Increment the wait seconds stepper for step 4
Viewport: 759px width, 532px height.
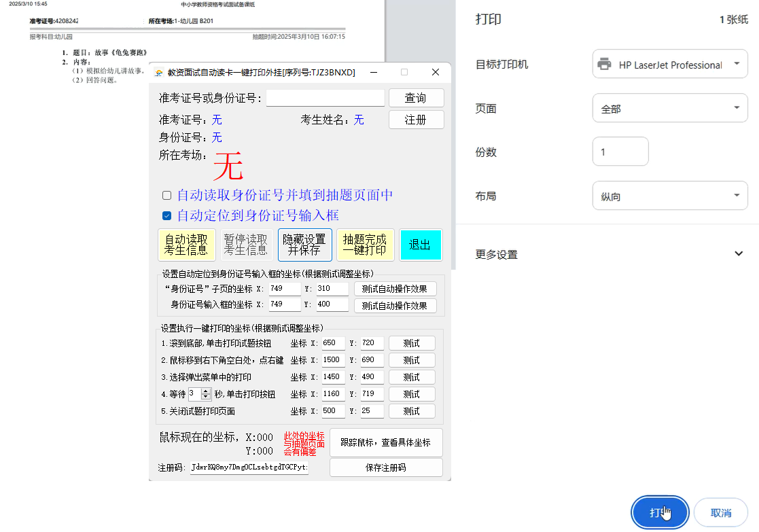pyautogui.click(x=207, y=391)
